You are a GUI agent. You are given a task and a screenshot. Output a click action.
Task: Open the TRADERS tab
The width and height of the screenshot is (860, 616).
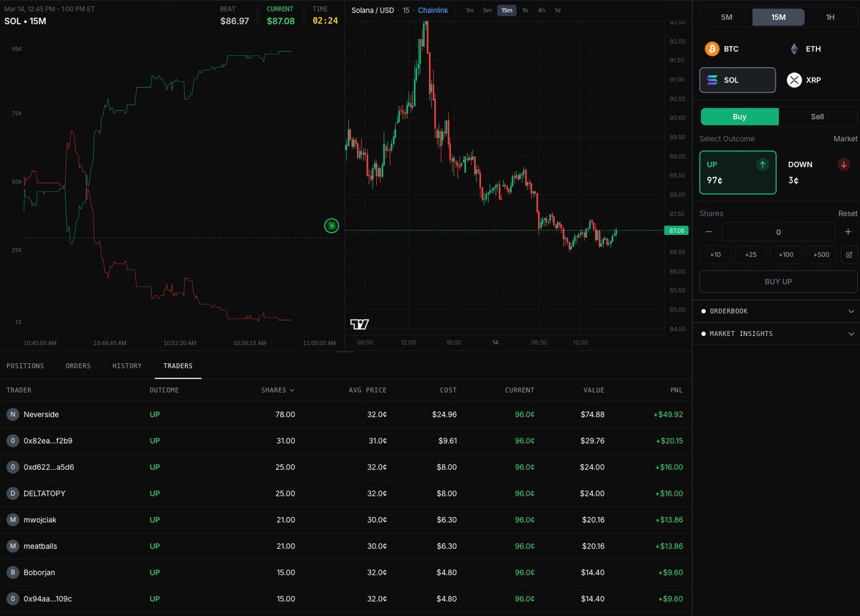pos(178,366)
